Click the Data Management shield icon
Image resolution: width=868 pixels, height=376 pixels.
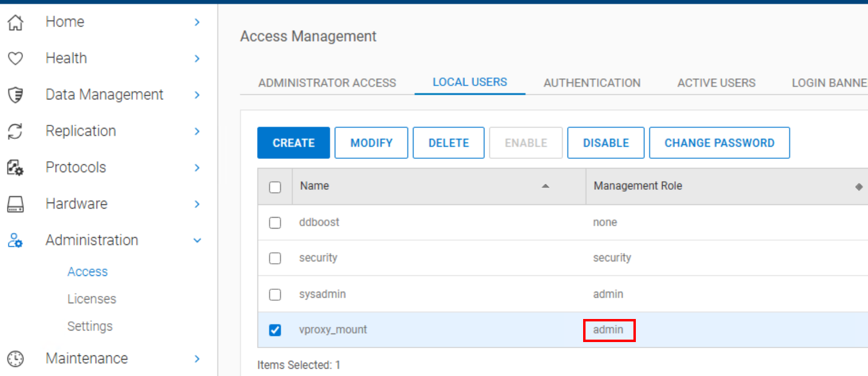click(15, 95)
